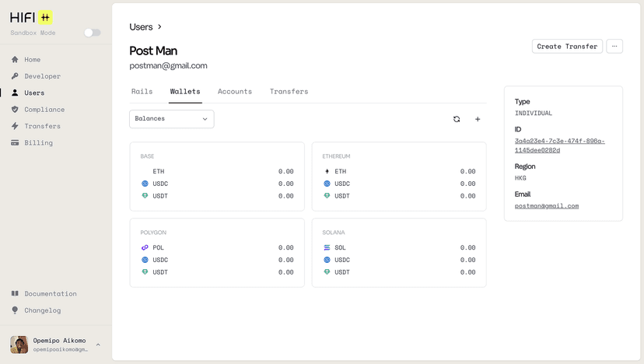Click USDC icon in Ethereum card
644x364 pixels.
327,184
